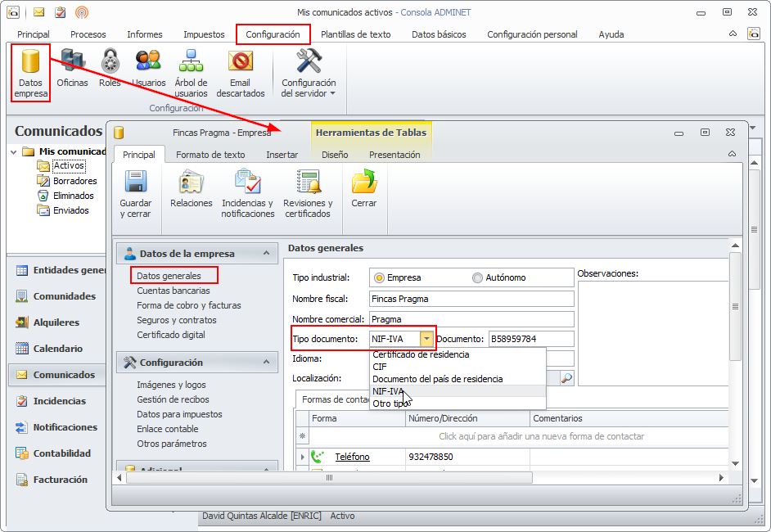Image resolution: width=771 pixels, height=532 pixels.
Task: Open the Usuarios icon
Action: click(148, 68)
